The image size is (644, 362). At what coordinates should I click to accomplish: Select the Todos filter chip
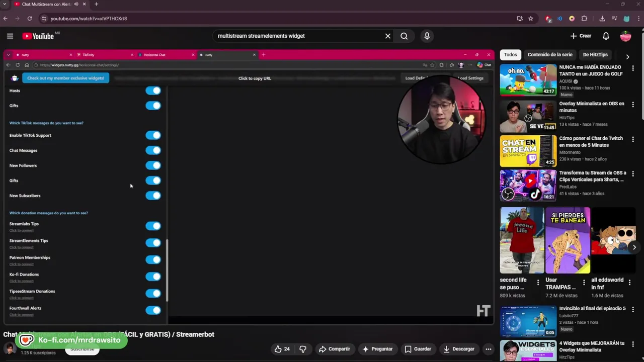[x=510, y=55]
